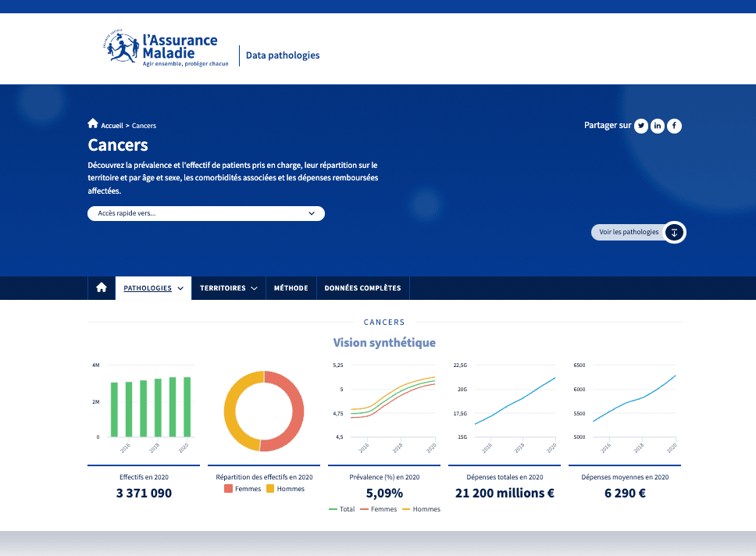This screenshot has width=756, height=556.
Task: Follow the Accueil breadcrumb link
Action: click(112, 126)
